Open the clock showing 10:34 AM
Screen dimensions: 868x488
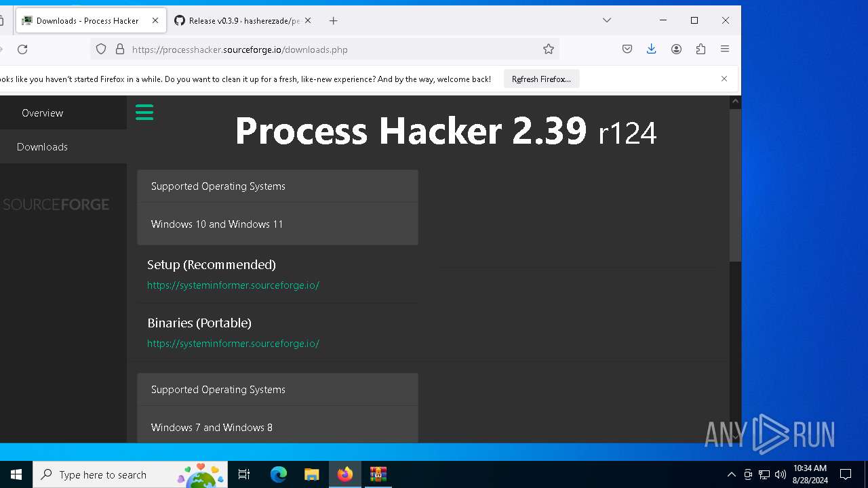click(x=810, y=474)
